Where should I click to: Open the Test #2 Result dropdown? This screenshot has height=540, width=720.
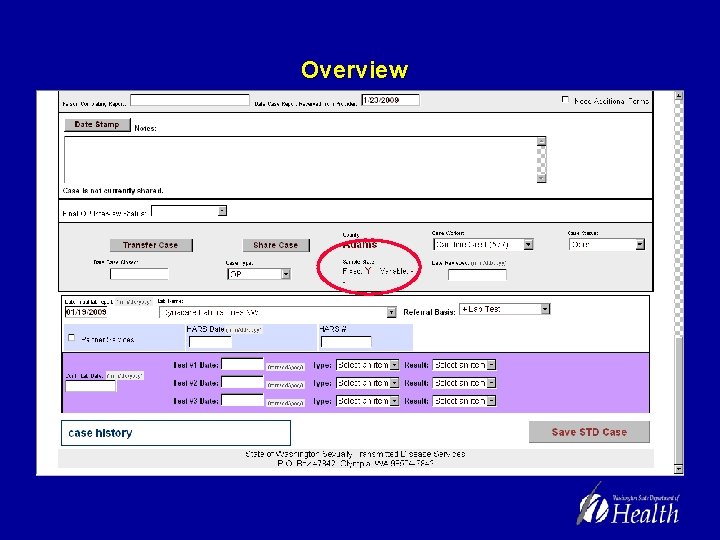464,383
